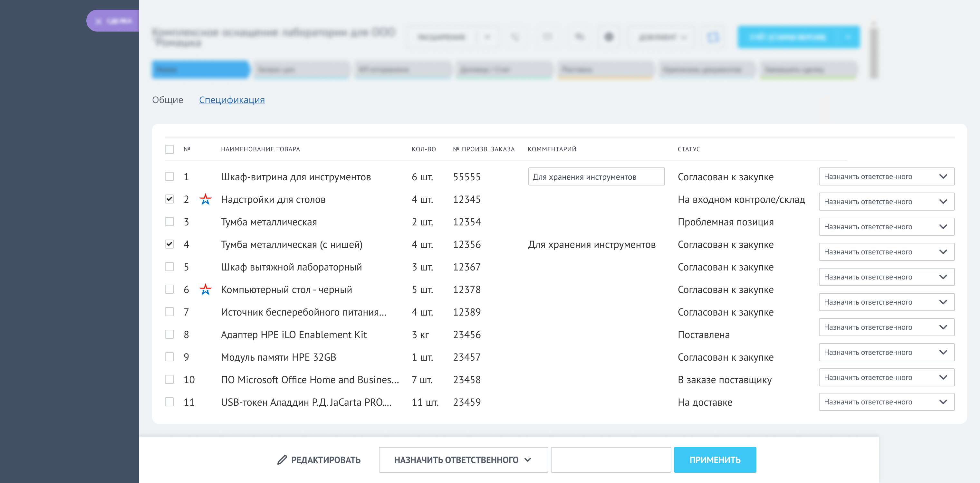Toggle the select-all checkbox in table header
Screen dimensions: 980x483
169,149
